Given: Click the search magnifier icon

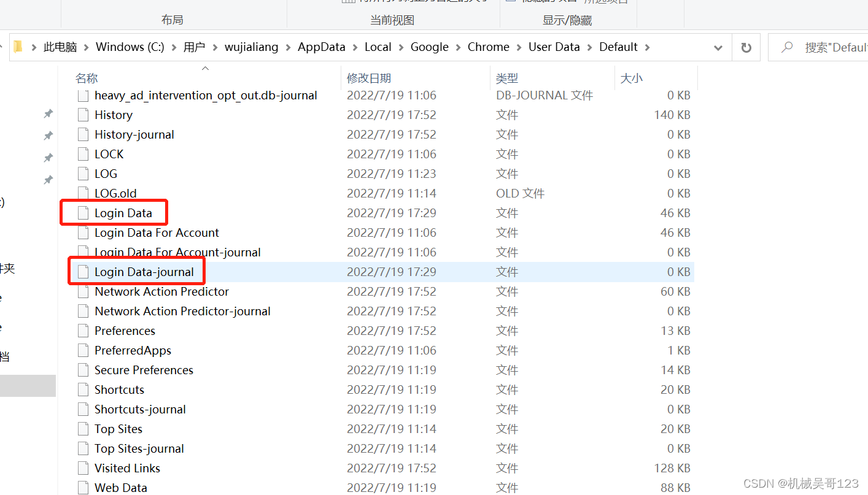Looking at the screenshot, I should 786,47.
